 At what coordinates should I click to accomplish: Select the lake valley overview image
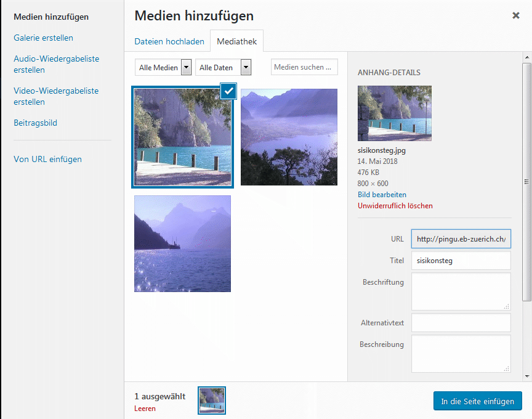click(289, 137)
